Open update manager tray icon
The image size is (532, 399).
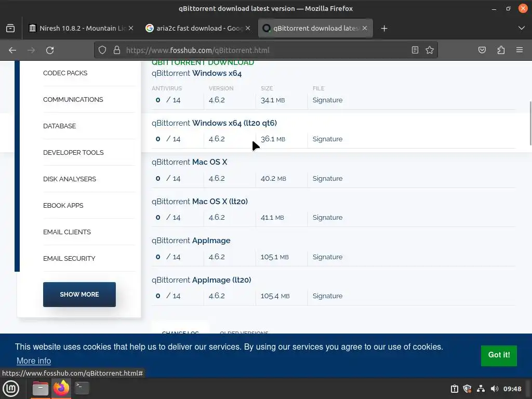[454, 389]
